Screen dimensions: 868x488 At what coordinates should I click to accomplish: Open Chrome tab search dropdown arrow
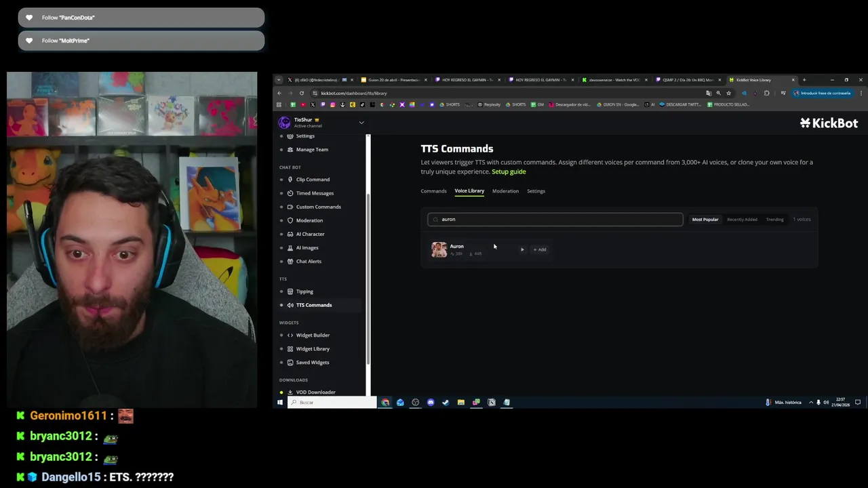click(279, 80)
